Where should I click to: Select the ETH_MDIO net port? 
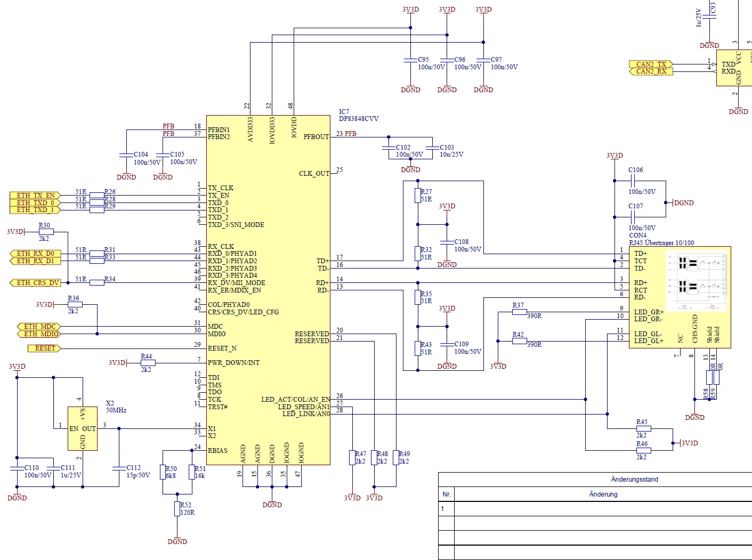click(39, 334)
